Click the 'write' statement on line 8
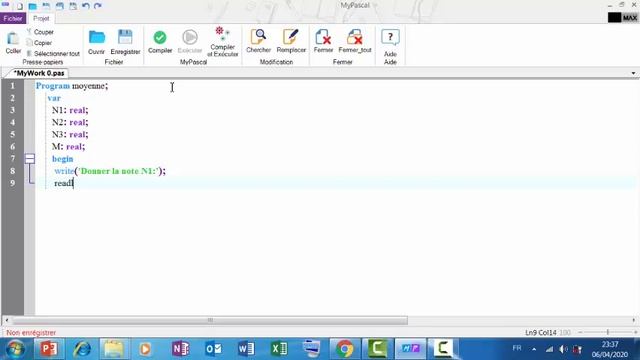 (110, 171)
